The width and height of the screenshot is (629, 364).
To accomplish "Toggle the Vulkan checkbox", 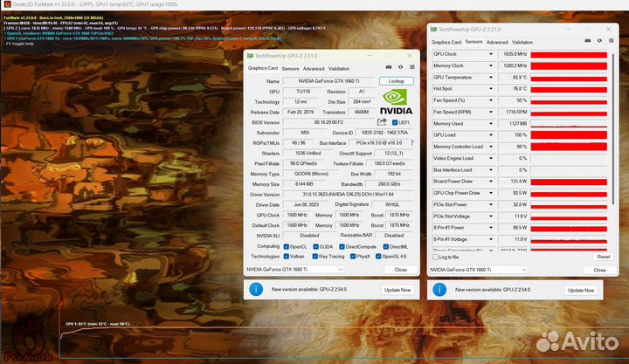I will (x=286, y=256).
